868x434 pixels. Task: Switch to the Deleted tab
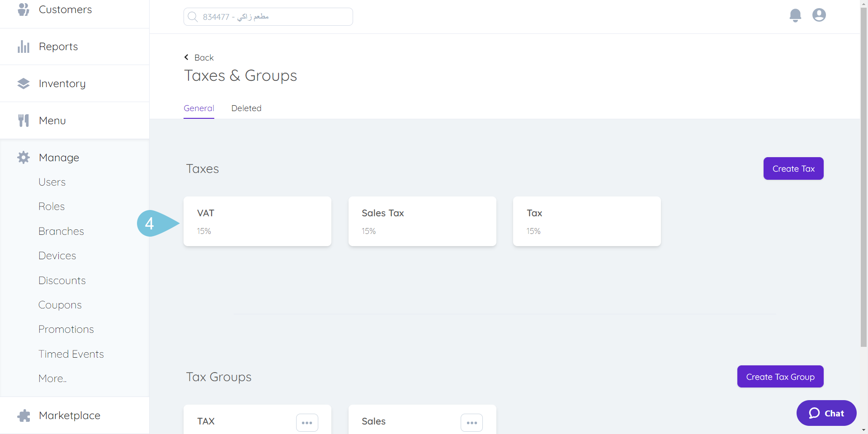pos(246,108)
